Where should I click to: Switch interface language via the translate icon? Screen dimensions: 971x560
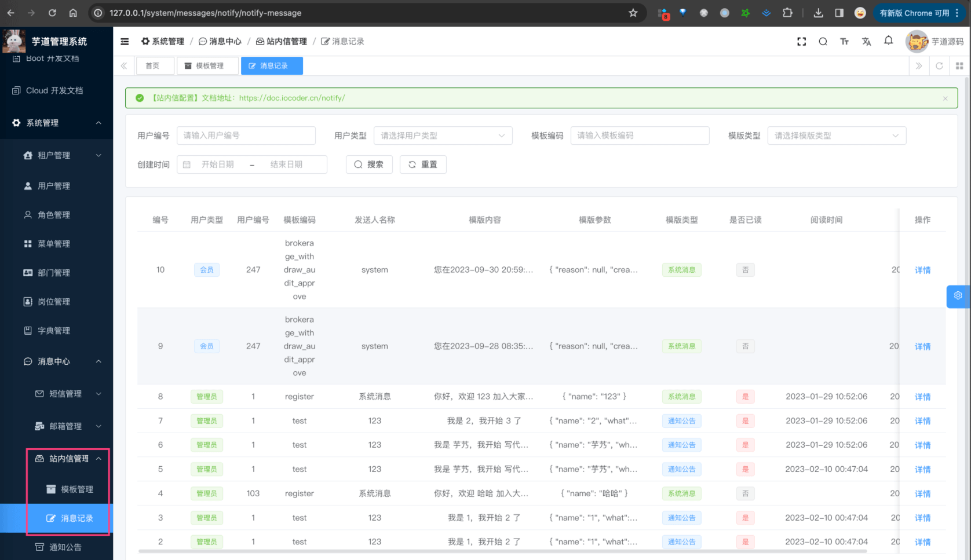click(866, 41)
